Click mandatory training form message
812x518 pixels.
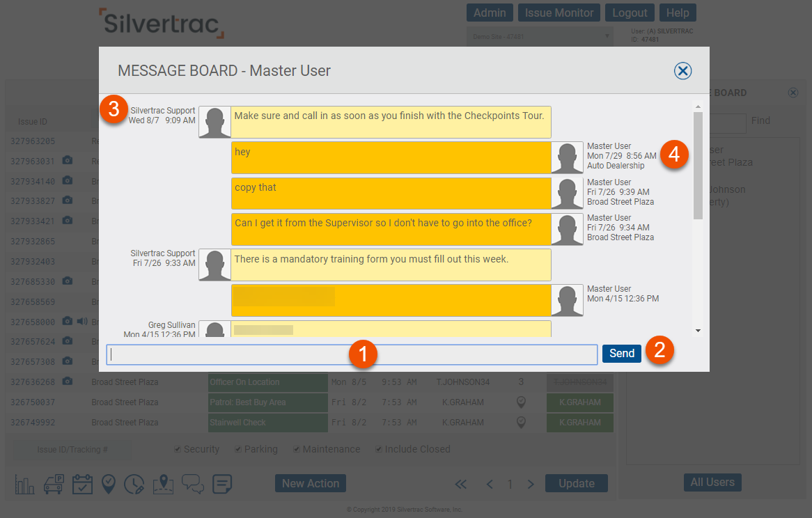(391, 265)
